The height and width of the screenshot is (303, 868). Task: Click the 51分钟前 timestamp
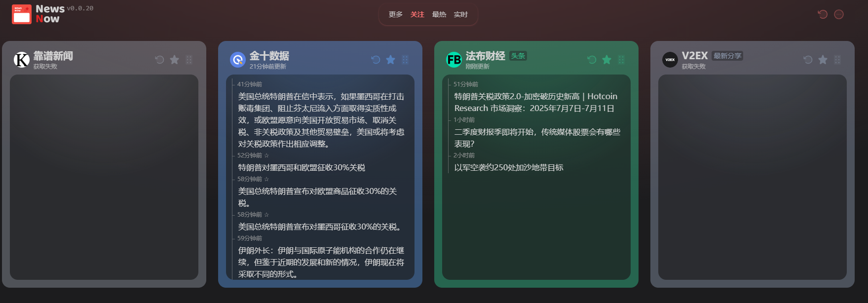point(466,84)
